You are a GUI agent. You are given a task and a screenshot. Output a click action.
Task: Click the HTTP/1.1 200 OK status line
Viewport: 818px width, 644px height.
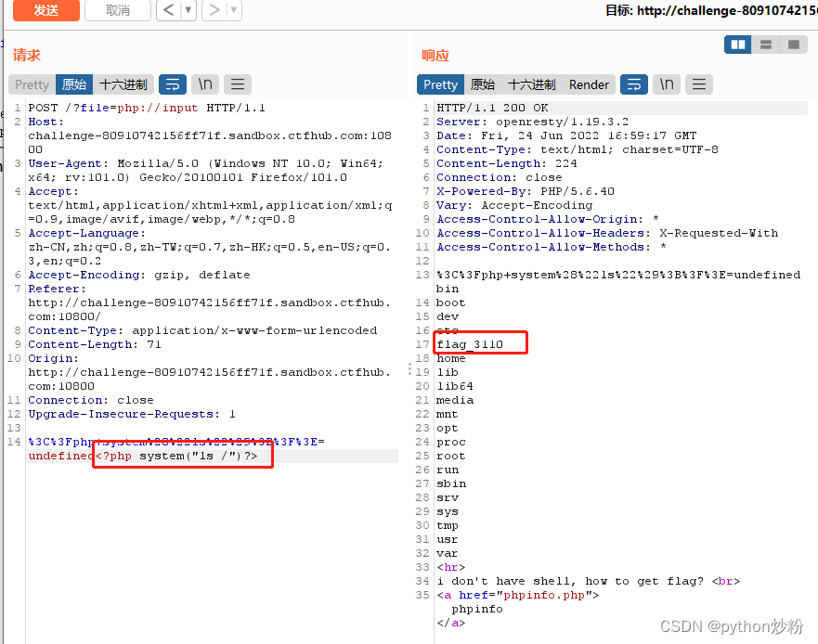click(x=492, y=108)
